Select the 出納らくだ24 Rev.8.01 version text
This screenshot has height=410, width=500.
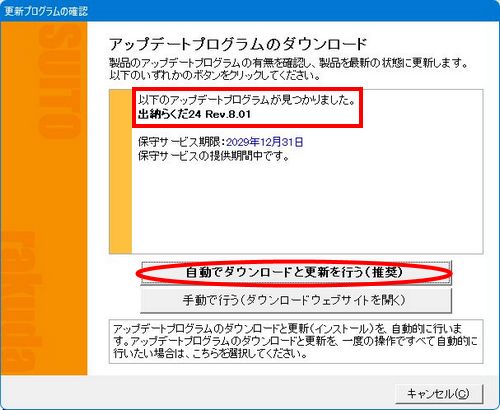(x=194, y=114)
